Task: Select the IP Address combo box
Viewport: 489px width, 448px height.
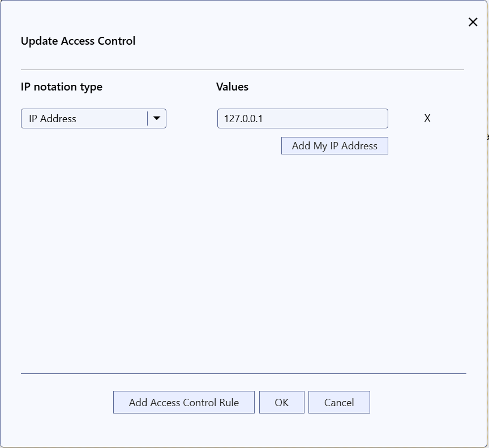Action: point(85,118)
